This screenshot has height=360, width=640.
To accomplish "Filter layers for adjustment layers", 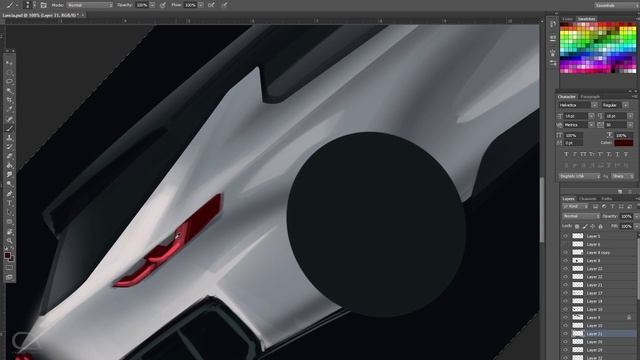I will coord(604,207).
